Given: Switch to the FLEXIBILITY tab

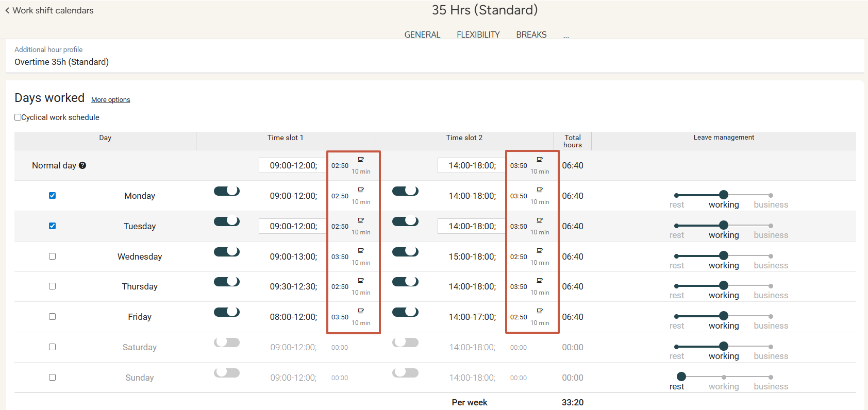Looking at the screenshot, I should click(478, 35).
